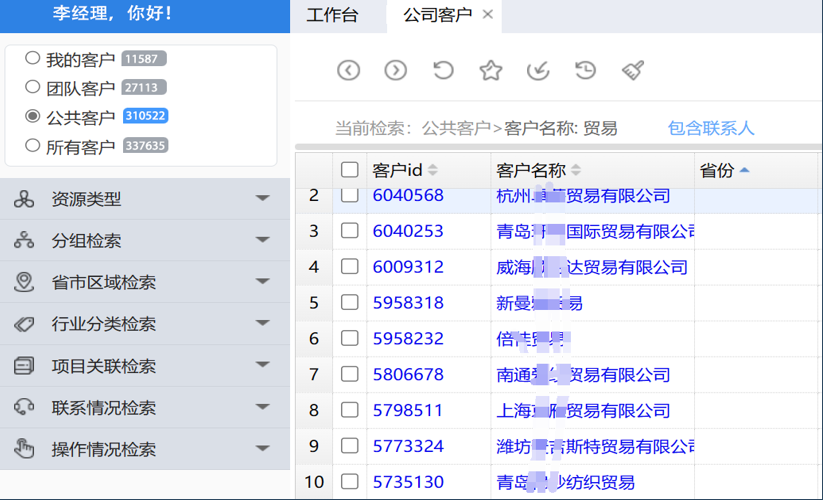Tick the select-all checkbox in header
Viewport: 823px width, 500px height.
(x=349, y=170)
